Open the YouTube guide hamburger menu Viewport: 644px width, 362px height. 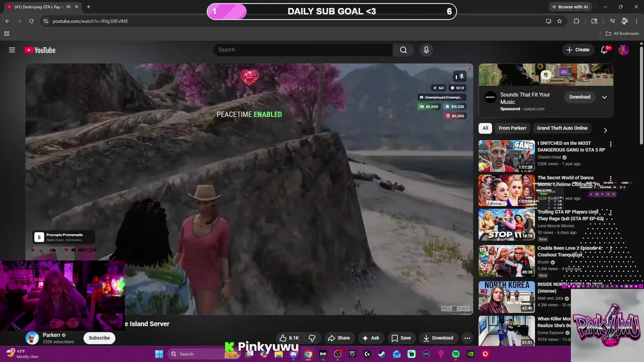(12, 50)
